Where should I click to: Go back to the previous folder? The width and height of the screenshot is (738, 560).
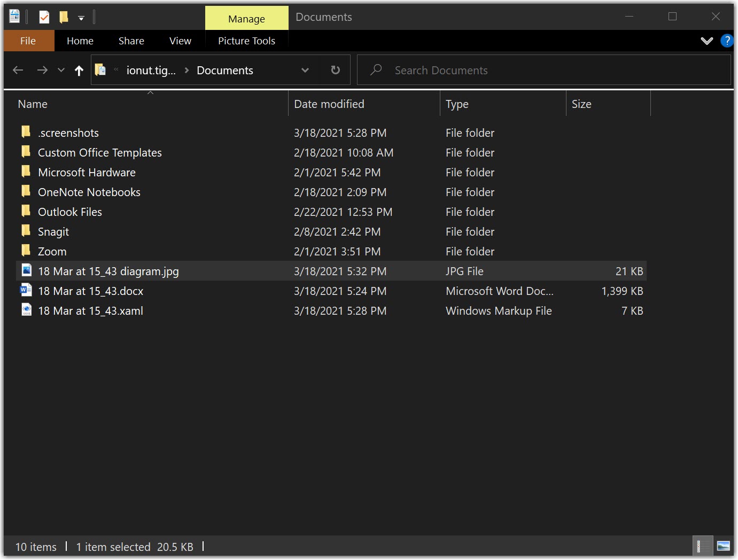(18, 69)
